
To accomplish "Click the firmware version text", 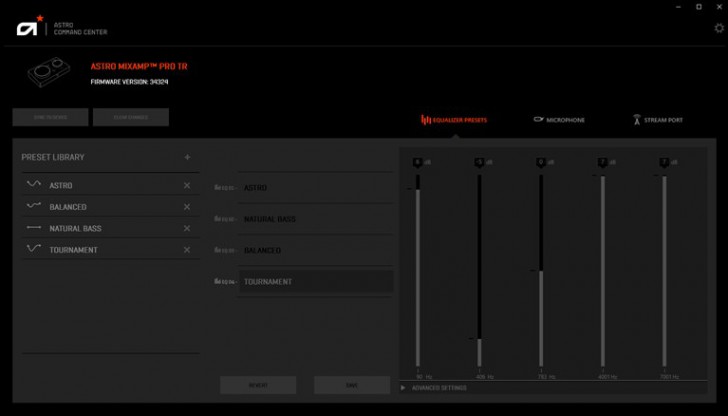I will [x=130, y=82].
